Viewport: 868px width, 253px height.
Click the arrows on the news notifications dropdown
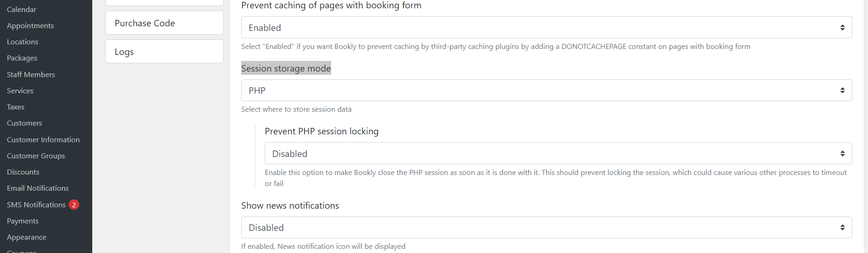[x=842, y=228]
